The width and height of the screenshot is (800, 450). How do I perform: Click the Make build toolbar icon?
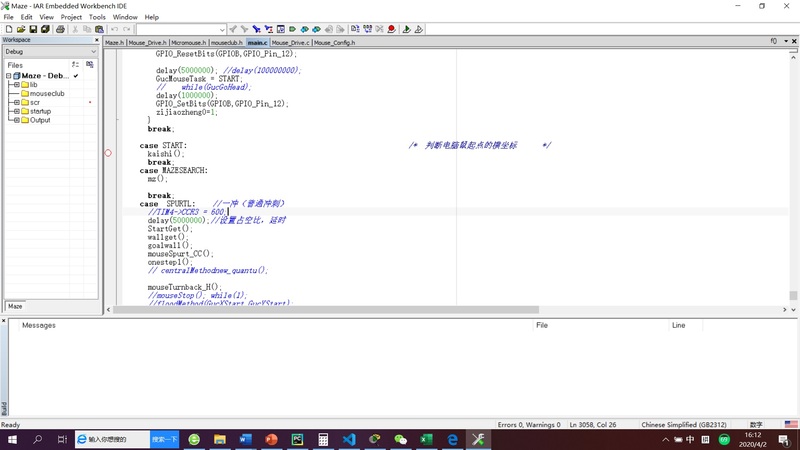pos(367,29)
